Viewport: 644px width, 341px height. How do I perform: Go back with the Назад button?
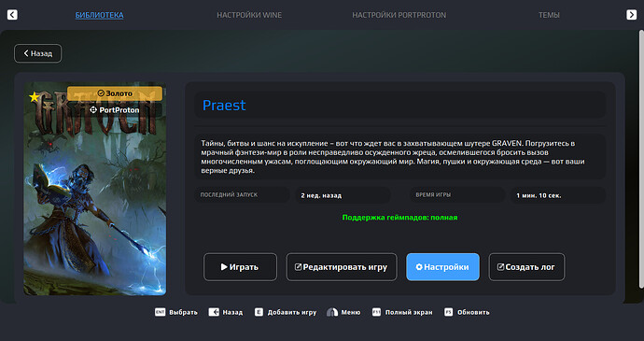37,53
